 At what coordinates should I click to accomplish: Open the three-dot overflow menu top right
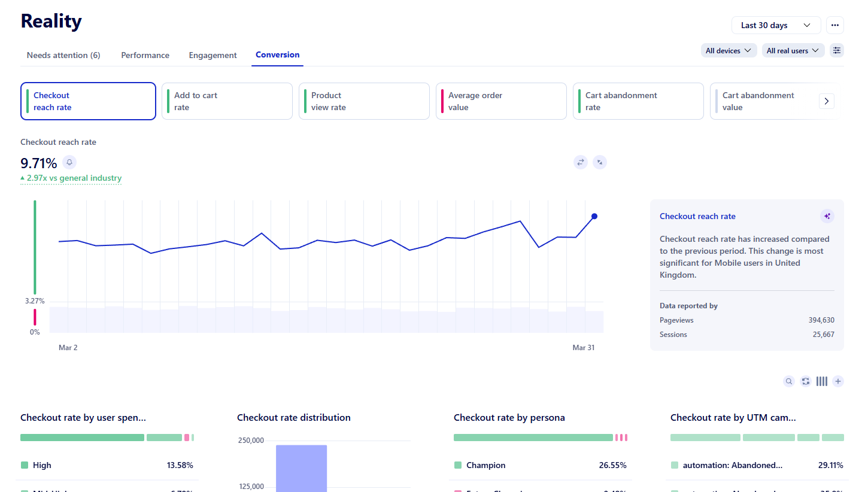click(x=834, y=25)
